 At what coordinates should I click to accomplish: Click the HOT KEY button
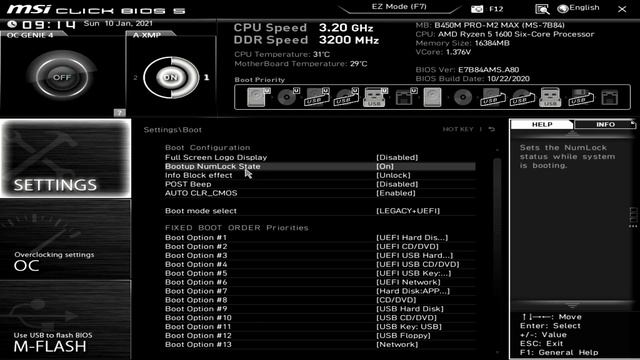(458, 129)
